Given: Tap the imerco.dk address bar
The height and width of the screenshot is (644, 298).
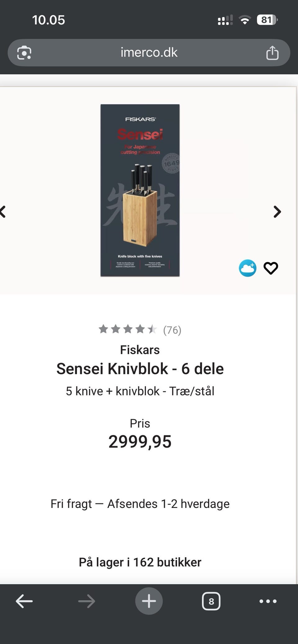Looking at the screenshot, I should 149,53.
